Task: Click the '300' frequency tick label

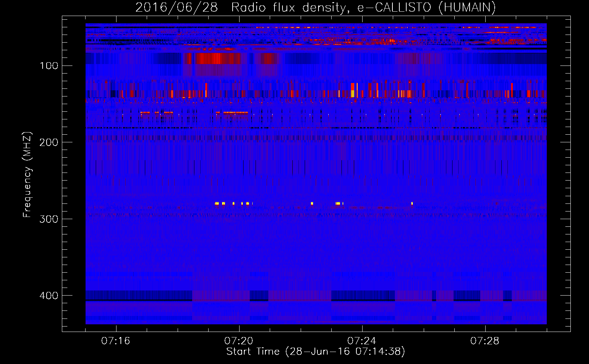Action: pyautogui.click(x=49, y=219)
